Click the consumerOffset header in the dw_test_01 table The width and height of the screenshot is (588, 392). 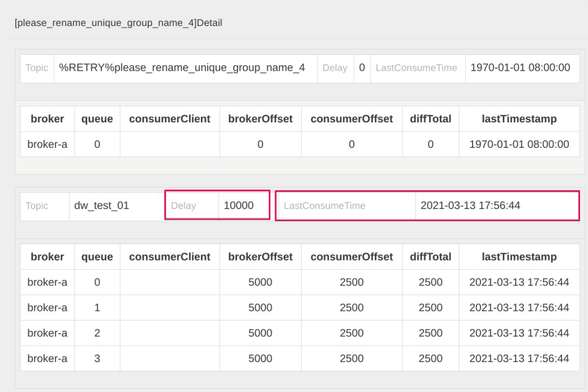(x=351, y=257)
